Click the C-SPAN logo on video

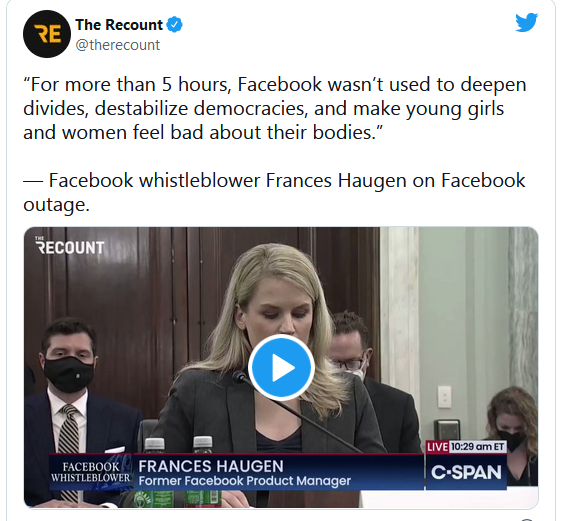pyautogui.click(x=466, y=472)
